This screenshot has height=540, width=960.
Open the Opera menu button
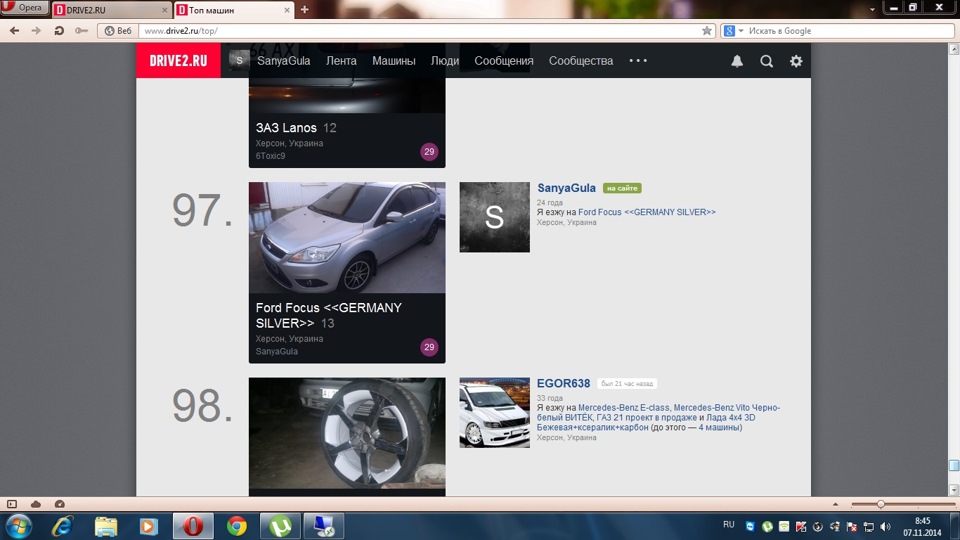tap(24, 8)
